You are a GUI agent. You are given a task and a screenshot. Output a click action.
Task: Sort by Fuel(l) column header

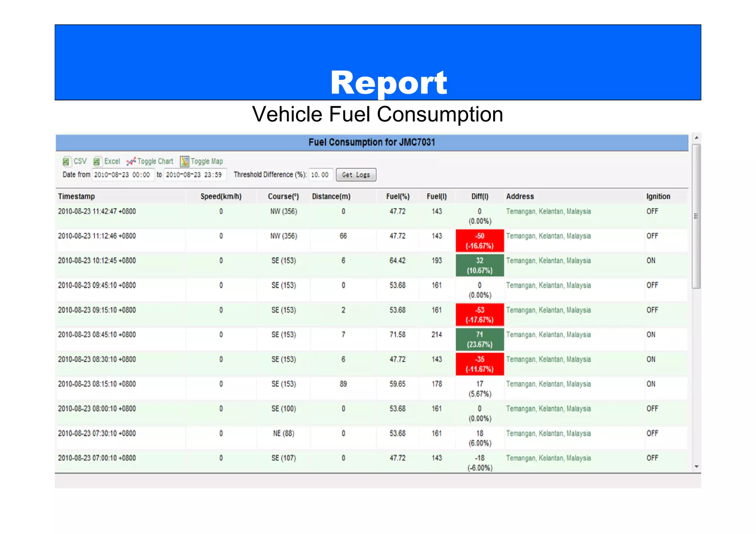(x=437, y=196)
